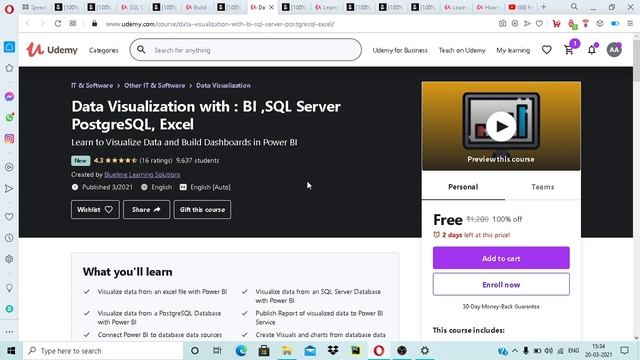
Task: Open the sidebar home icon
Action: click(x=9, y=47)
